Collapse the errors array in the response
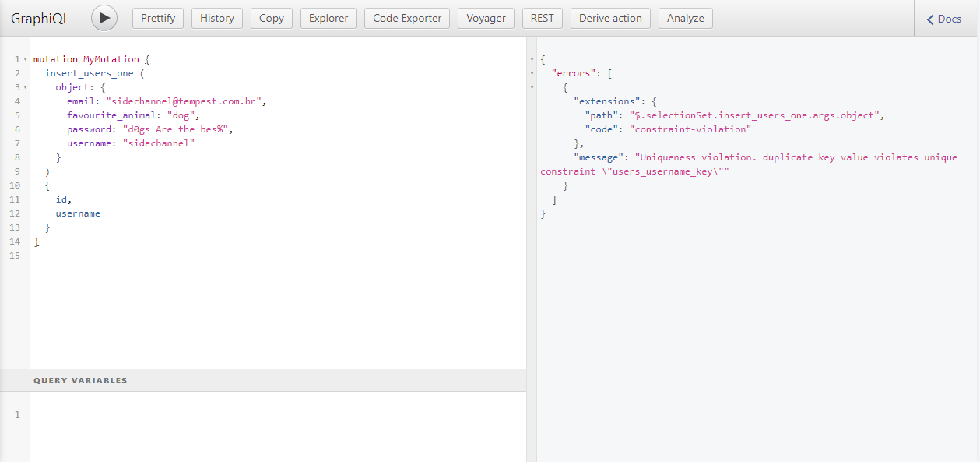The image size is (980, 462). tap(532, 73)
